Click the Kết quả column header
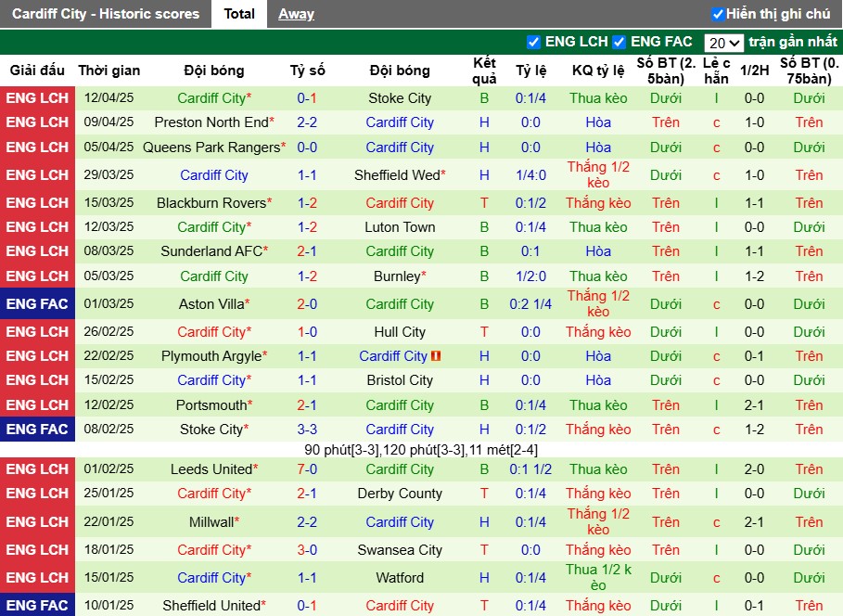This screenshot has height=616, width=843. [x=484, y=71]
